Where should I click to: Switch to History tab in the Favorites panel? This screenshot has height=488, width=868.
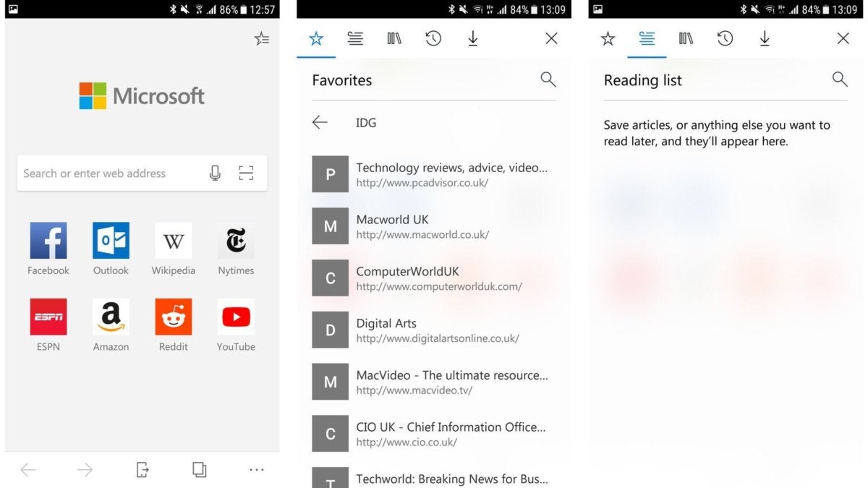click(x=433, y=38)
